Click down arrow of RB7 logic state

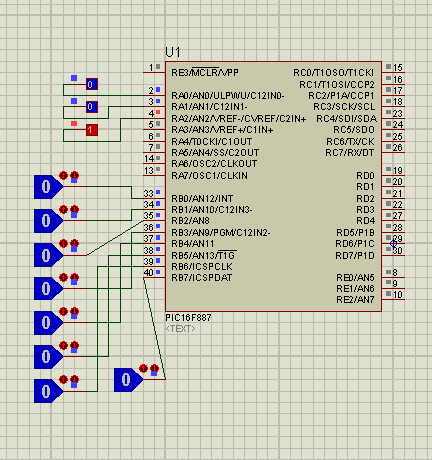(154, 368)
